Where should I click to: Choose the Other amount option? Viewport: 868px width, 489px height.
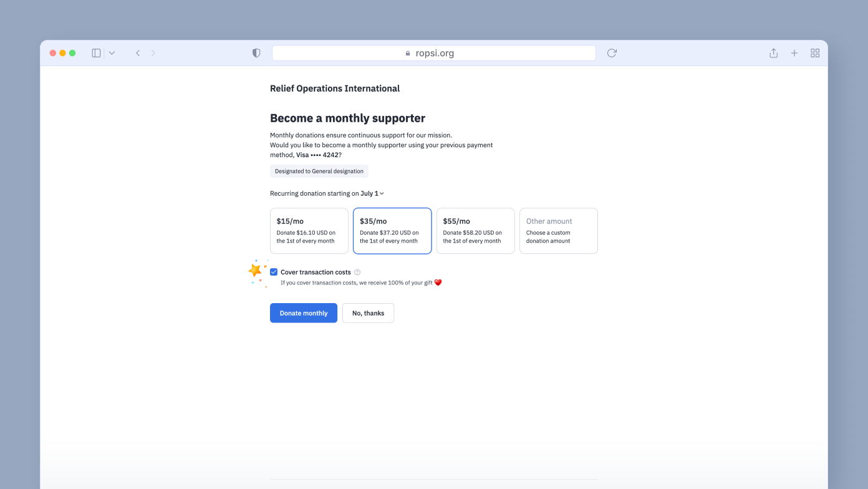(559, 231)
